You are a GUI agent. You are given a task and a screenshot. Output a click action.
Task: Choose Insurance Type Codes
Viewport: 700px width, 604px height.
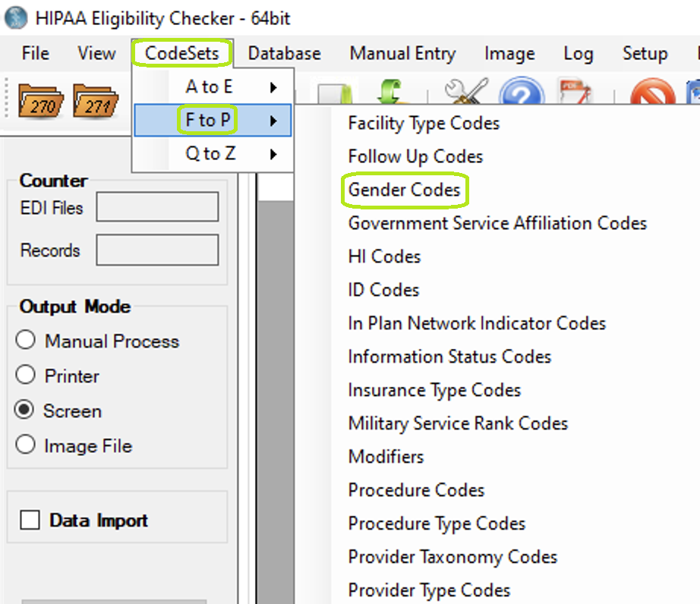tap(434, 390)
